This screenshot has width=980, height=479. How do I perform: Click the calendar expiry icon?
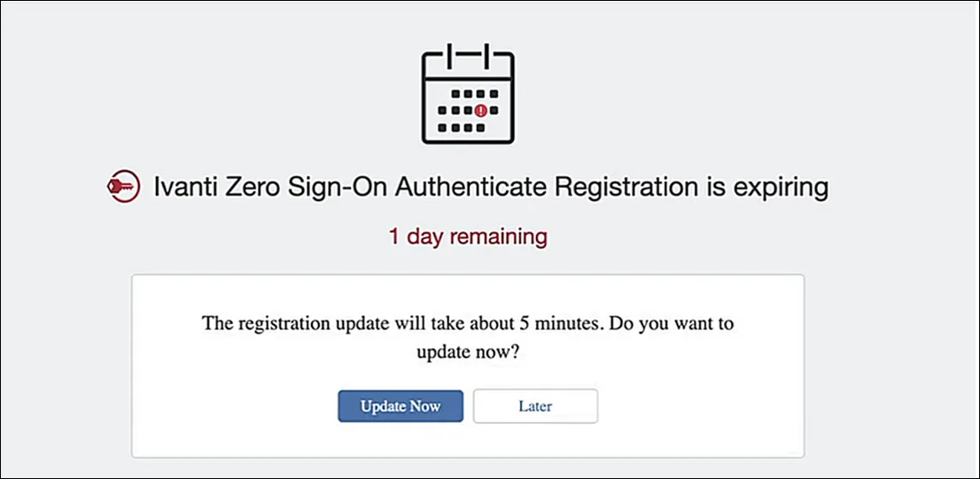468,94
